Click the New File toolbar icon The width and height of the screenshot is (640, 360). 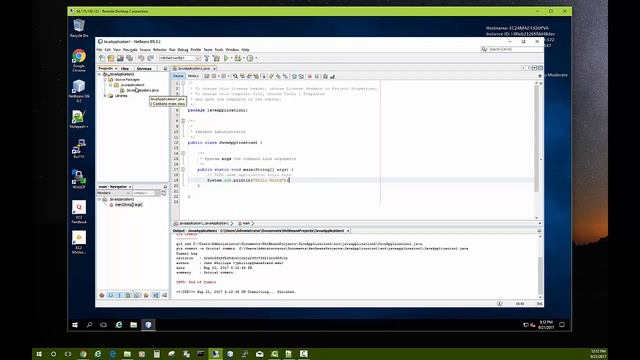pyautogui.click(x=102, y=58)
